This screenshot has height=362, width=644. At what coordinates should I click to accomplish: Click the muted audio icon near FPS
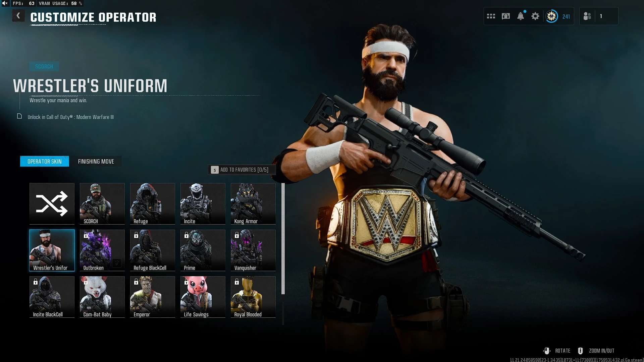5,3
